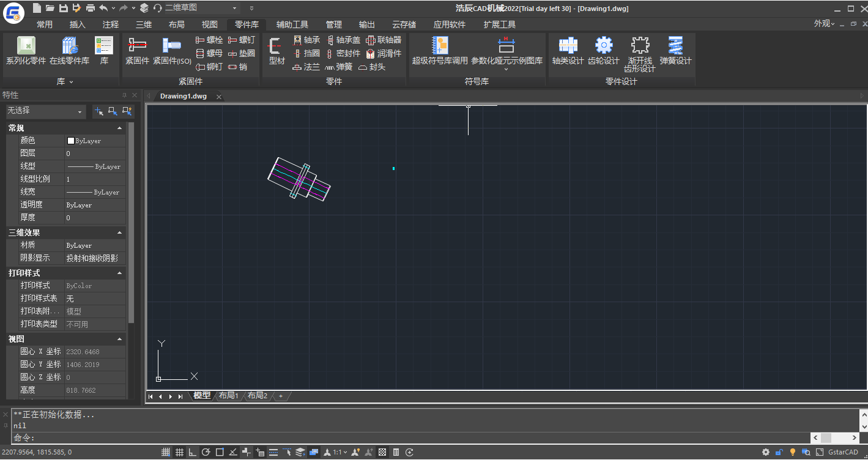Open the 无选择 selection dropdown
This screenshot has width=868, height=460.
point(46,111)
